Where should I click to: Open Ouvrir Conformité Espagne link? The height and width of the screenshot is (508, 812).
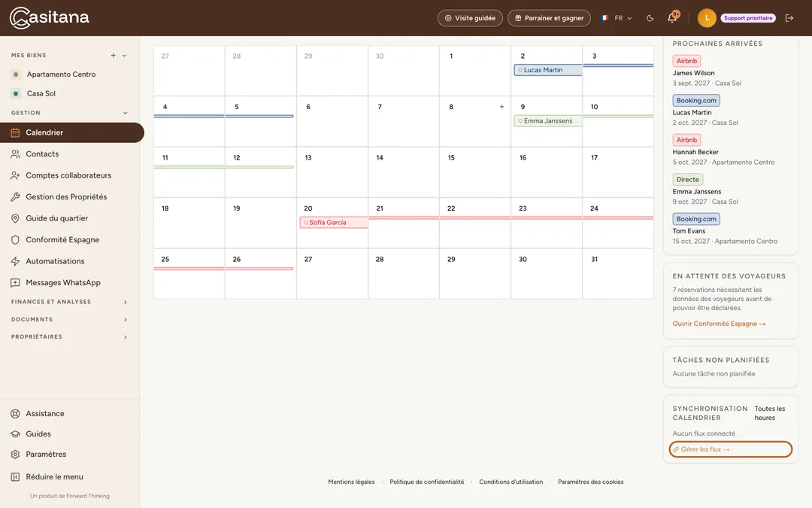[719, 324]
